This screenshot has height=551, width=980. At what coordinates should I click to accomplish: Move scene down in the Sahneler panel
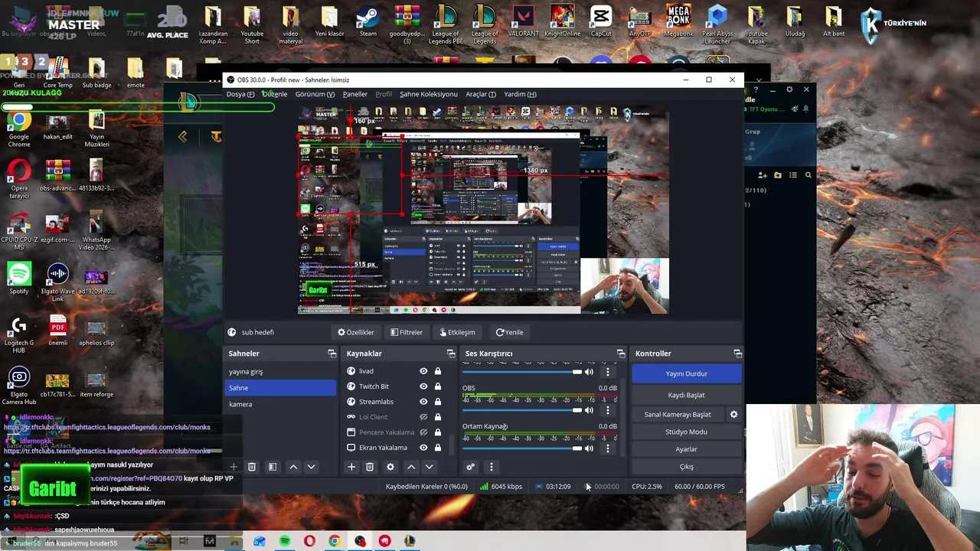[311, 467]
